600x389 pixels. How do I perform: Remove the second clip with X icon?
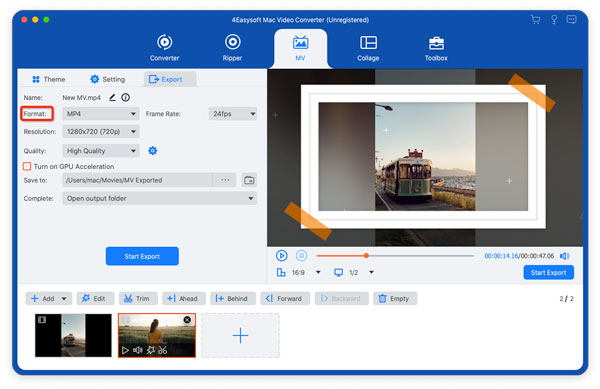pyautogui.click(x=187, y=320)
